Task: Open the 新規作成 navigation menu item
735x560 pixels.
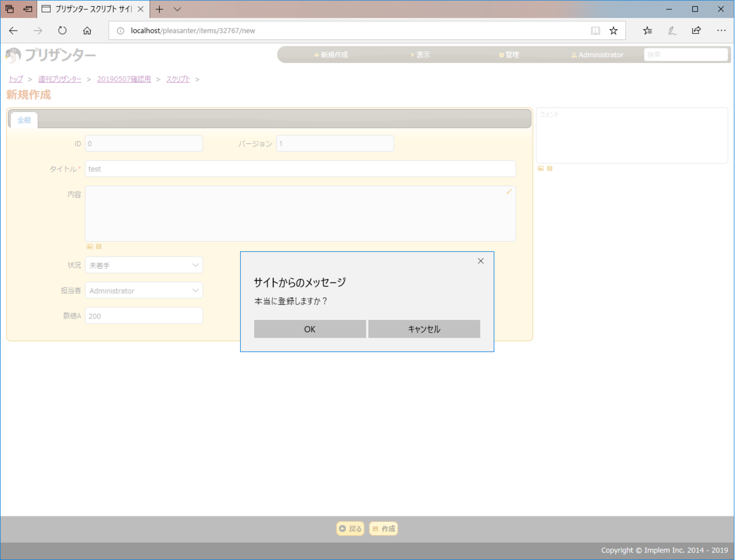Action: 331,55
